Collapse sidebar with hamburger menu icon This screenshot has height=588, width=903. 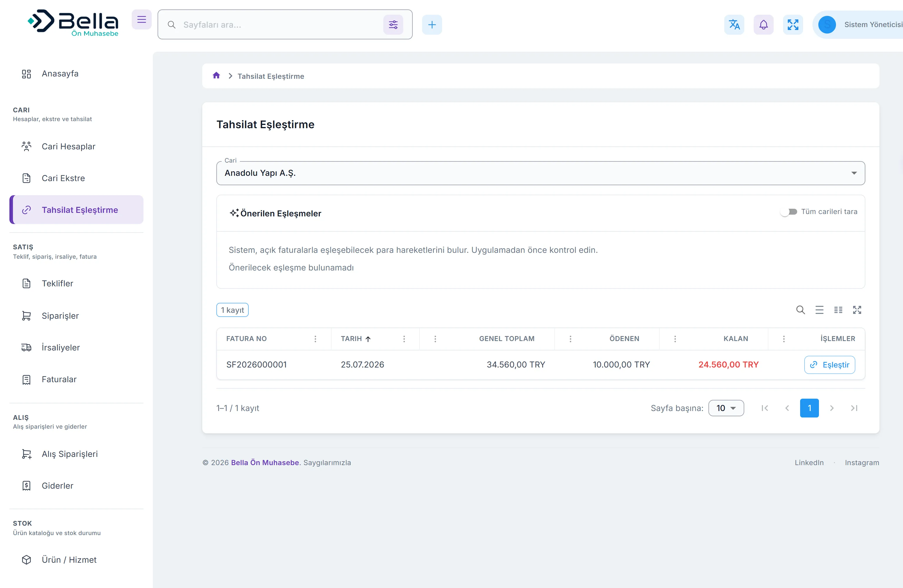[141, 19]
